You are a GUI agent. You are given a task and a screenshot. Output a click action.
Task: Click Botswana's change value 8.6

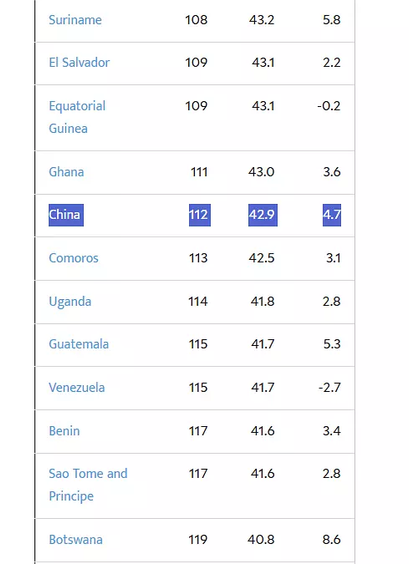(331, 540)
